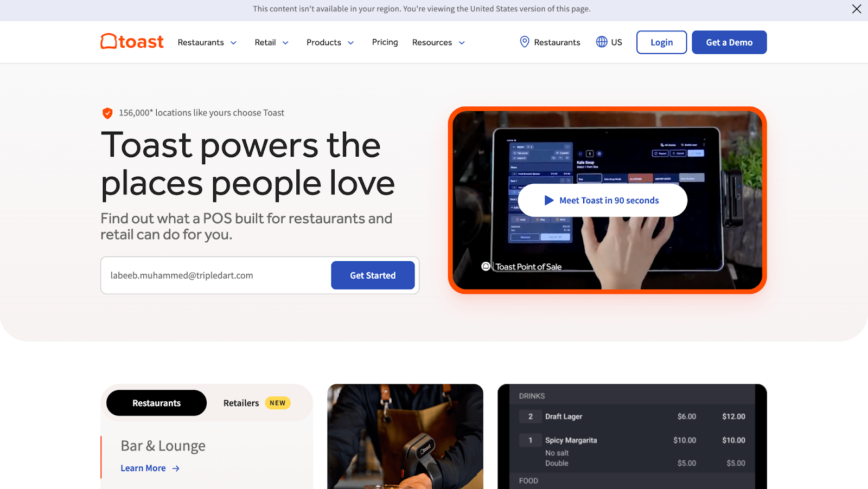Click the Toast Point of Sale caption icon

[486, 266]
